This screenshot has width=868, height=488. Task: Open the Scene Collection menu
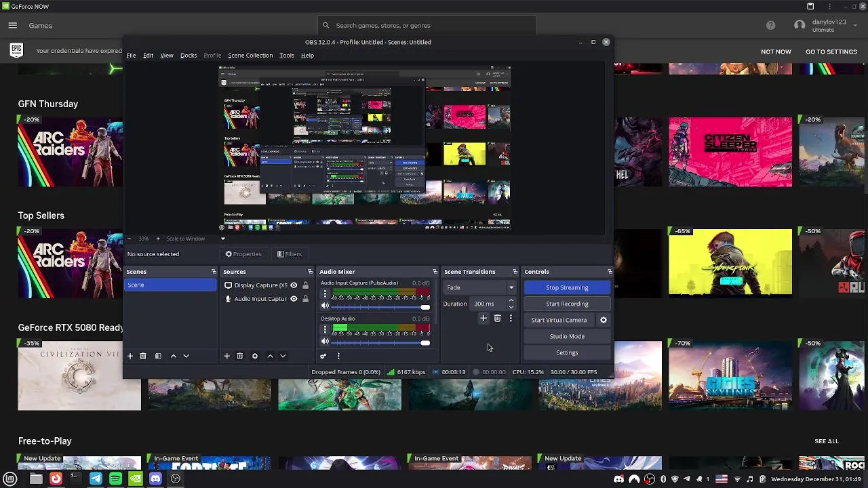click(x=250, y=56)
